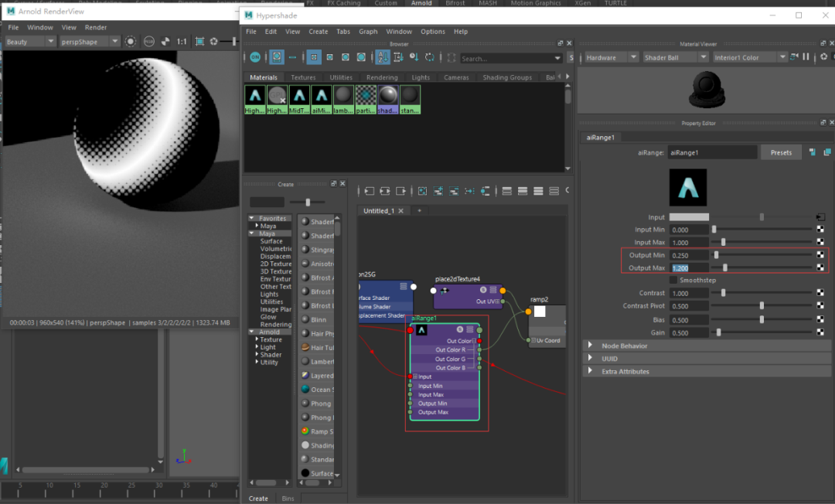The width and height of the screenshot is (835, 504).
Task: Open the Graph menu in Hypershade
Action: point(368,32)
